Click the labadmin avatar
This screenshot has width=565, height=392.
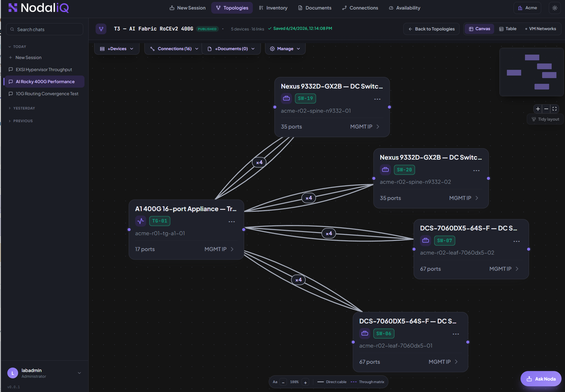coord(13,373)
